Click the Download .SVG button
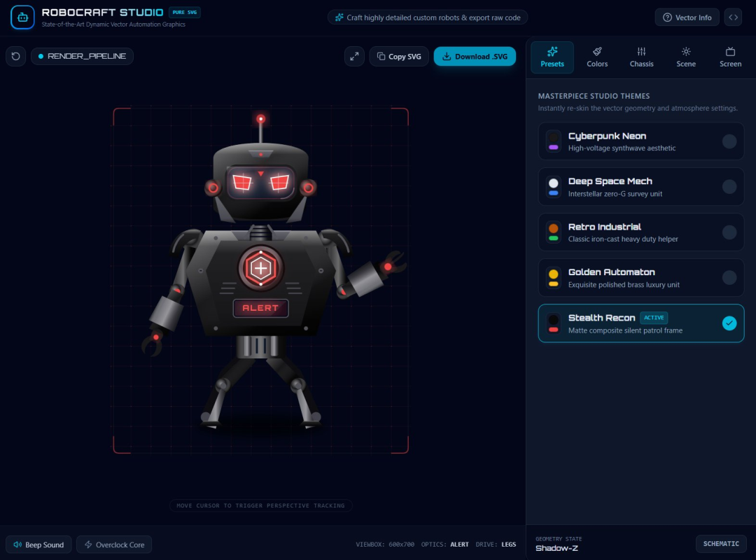756x560 pixels. coord(475,57)
